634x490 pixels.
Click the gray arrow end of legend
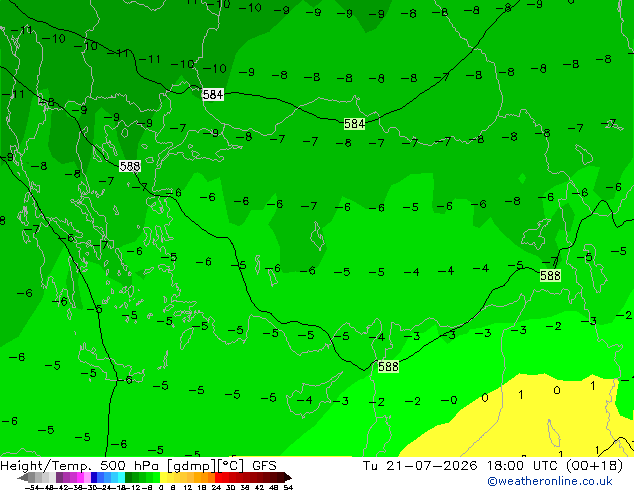point(23,477)
